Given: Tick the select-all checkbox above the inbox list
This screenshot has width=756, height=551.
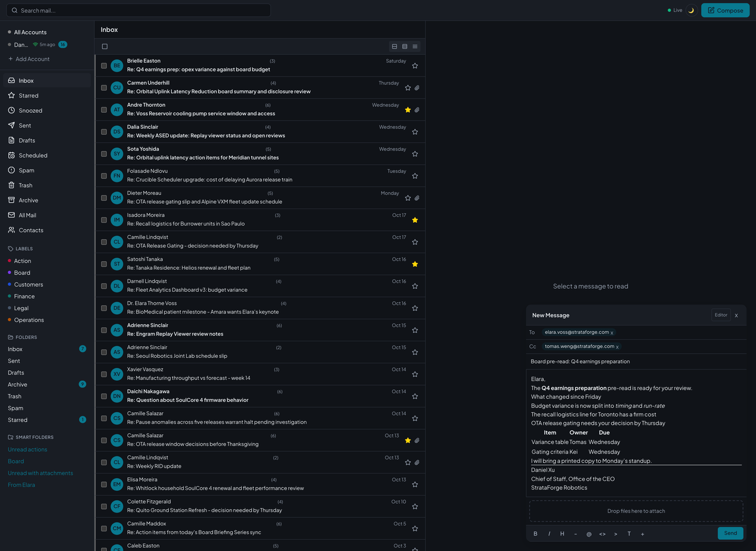Looking at the screenshot, I should pos(105,47).
